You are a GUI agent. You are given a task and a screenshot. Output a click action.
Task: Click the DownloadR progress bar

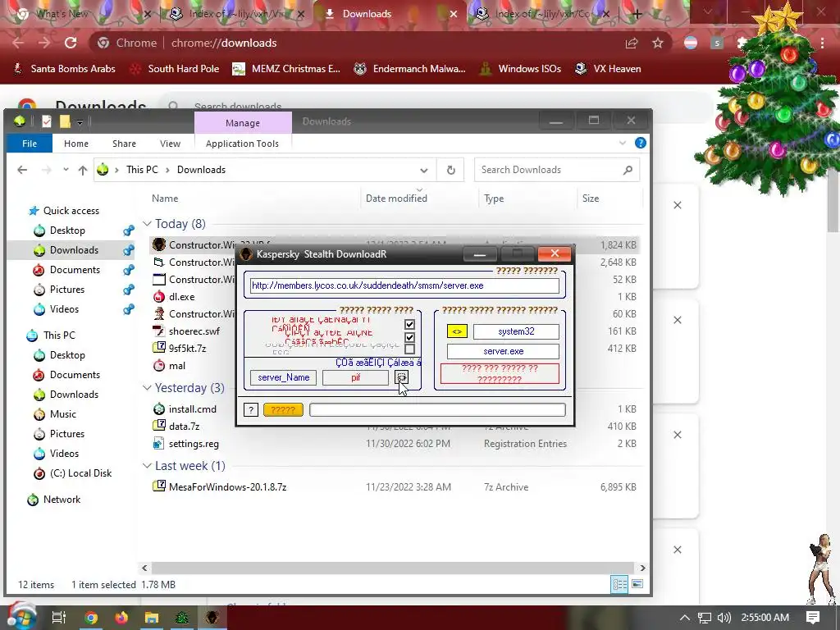point(437,410)
